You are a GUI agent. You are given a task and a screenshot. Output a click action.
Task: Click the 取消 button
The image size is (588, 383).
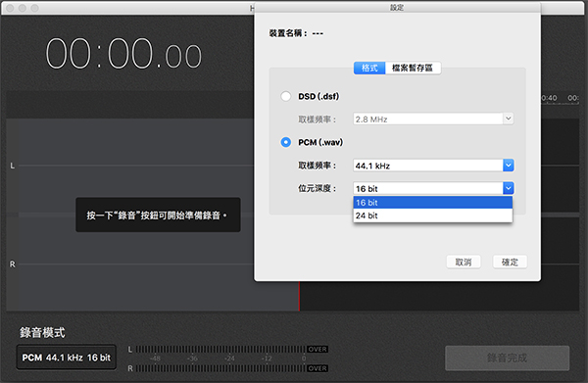coord(464,262)
